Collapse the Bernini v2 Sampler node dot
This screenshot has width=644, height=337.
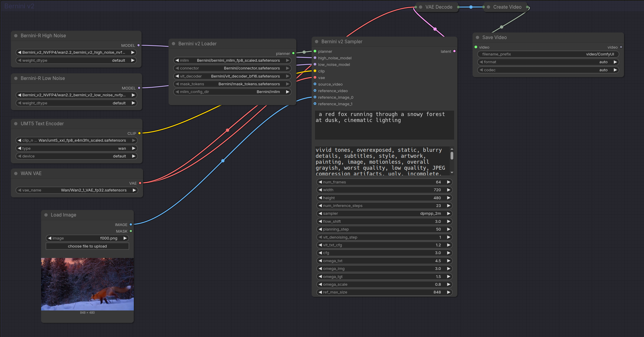[316, 42]
